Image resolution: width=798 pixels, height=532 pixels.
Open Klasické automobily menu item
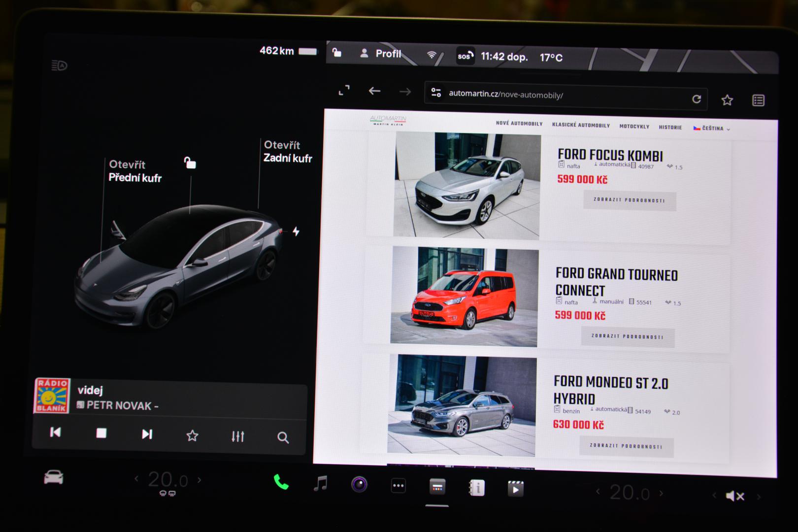(581, 126)
